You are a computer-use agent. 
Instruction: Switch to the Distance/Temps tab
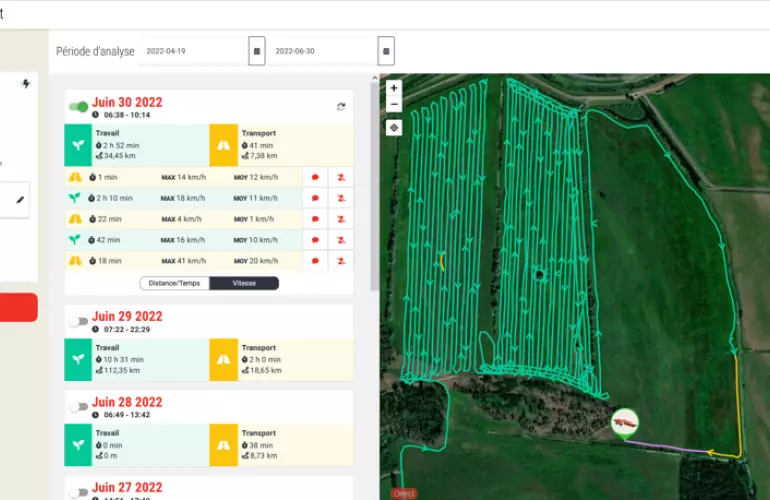(174, 283)
